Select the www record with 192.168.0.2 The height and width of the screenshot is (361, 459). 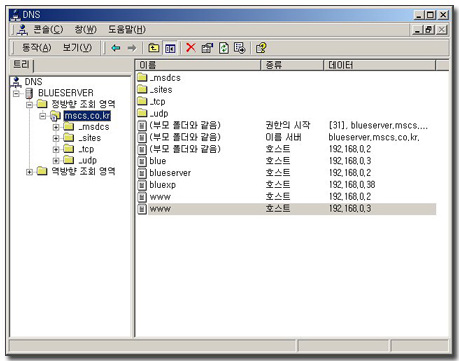click(160, 197)
